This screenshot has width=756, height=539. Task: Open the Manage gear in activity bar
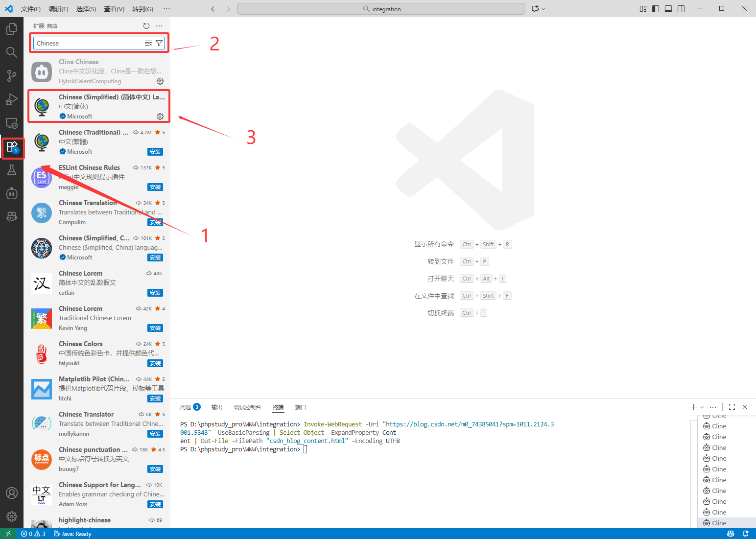pyautogui.click(x=12, y=516)
